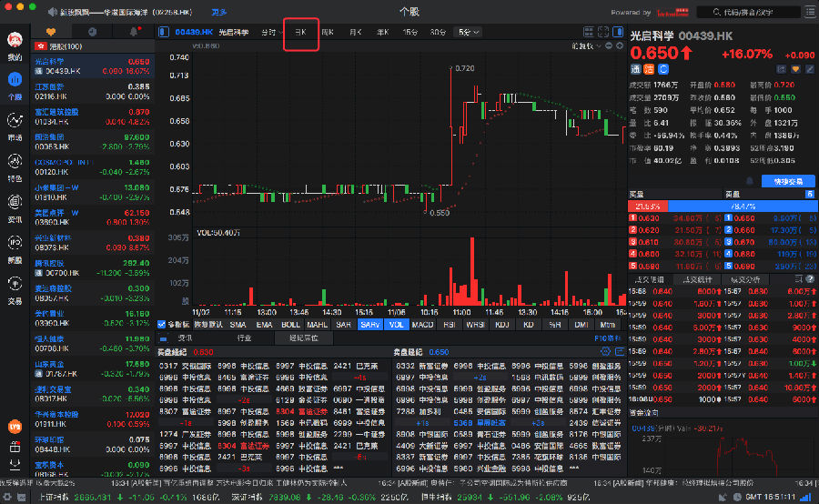This screenshot has height=504, width=819.
Task: Select the 月K chart tab
Action: [x=355, y=33]
